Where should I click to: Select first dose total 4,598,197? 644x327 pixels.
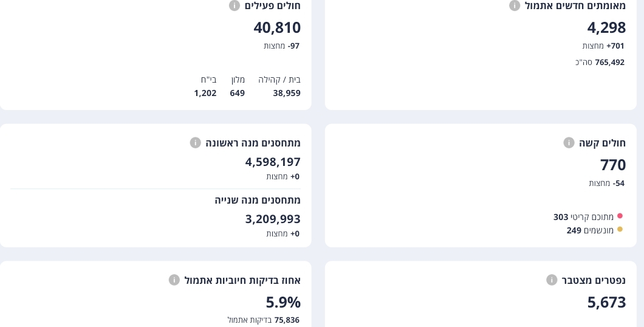(273, 162)
